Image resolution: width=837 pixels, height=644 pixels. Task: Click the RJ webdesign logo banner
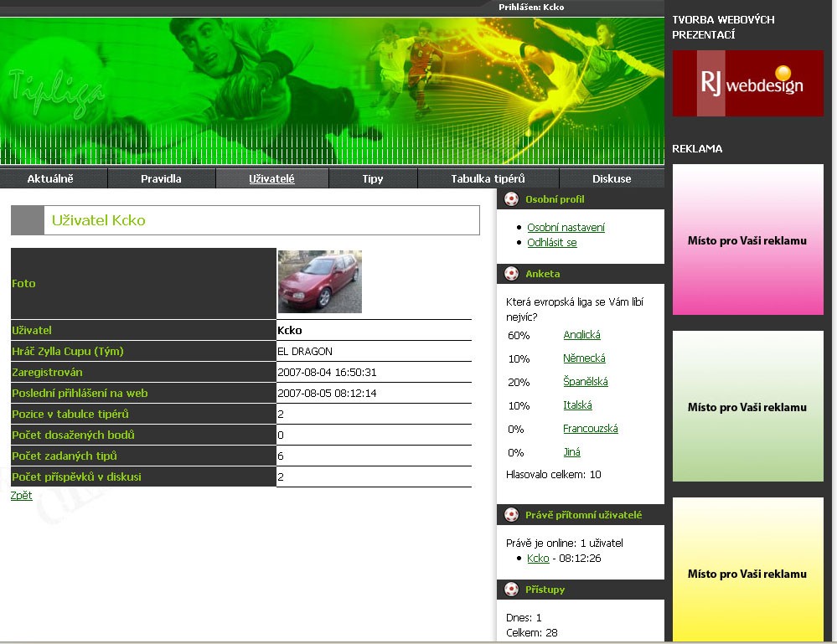click(x=747, y=83)
